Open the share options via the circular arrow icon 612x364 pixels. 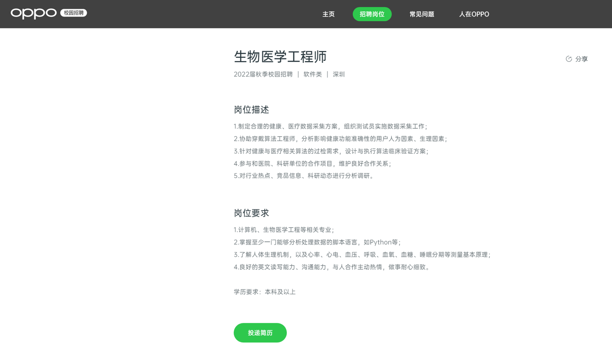569,59
